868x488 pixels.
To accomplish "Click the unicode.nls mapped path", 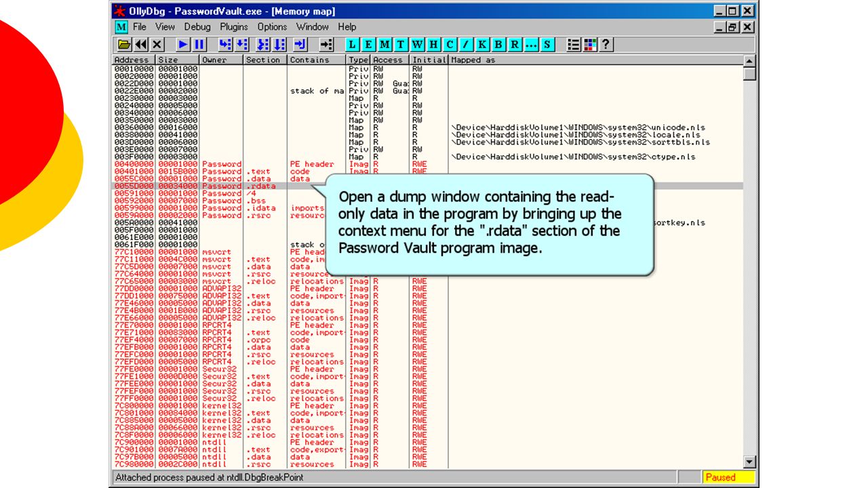I will 578,127.
